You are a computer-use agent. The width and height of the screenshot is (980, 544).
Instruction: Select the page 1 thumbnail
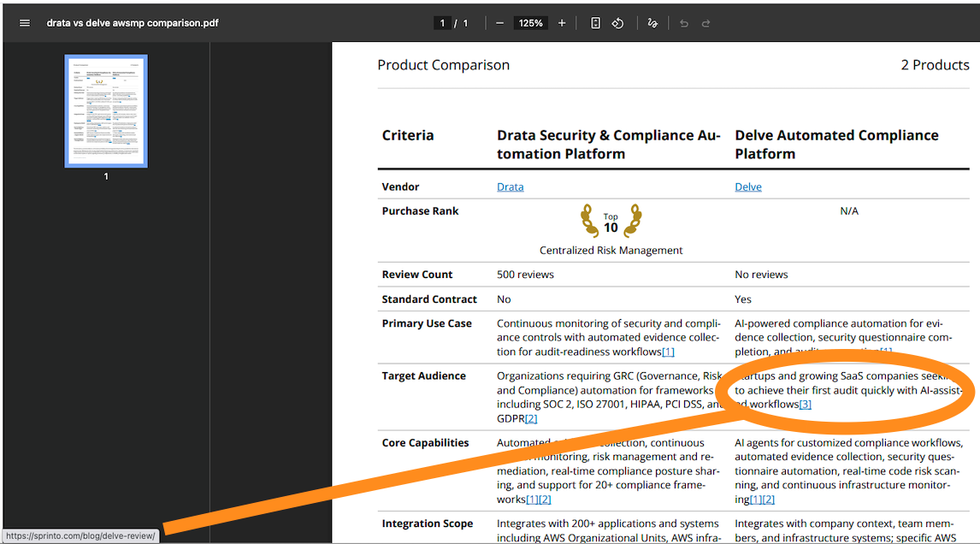[x=106, y=111]
